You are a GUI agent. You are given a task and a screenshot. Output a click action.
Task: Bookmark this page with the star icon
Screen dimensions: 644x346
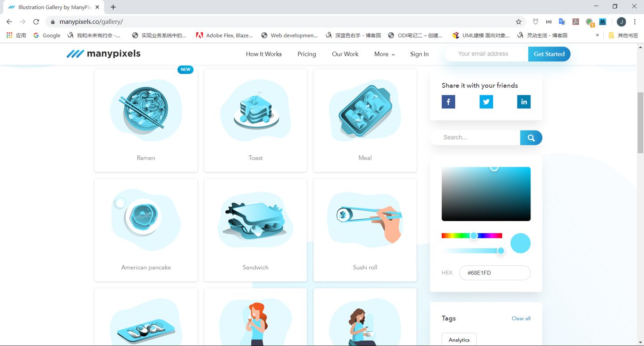(518, 21)
